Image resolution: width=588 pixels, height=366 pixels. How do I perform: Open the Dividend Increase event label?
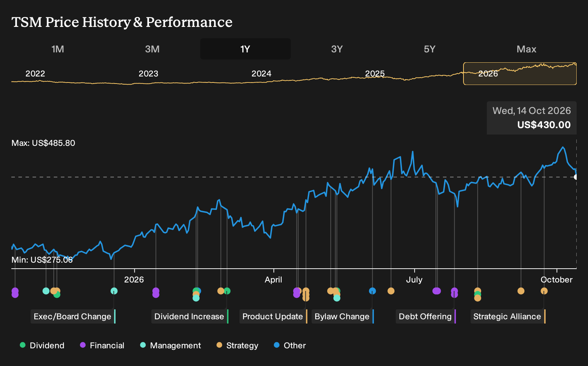click(x=189, y=316)
